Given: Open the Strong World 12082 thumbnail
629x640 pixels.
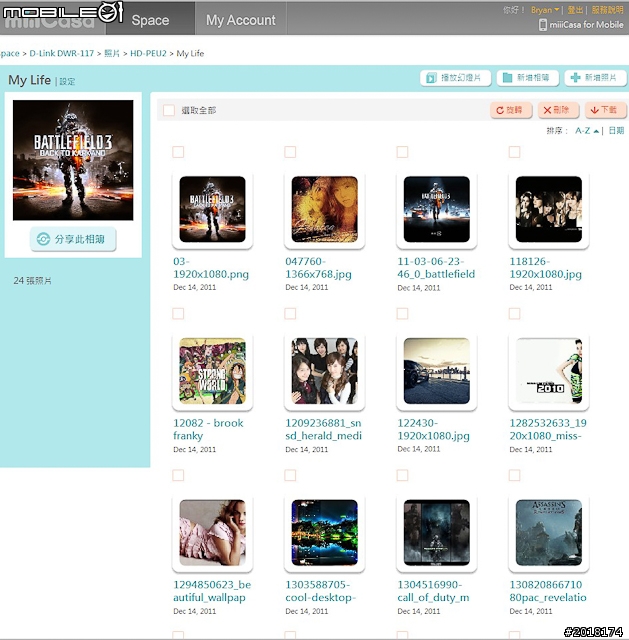Looking at the screenshot, I should click(x=213, y=371).
